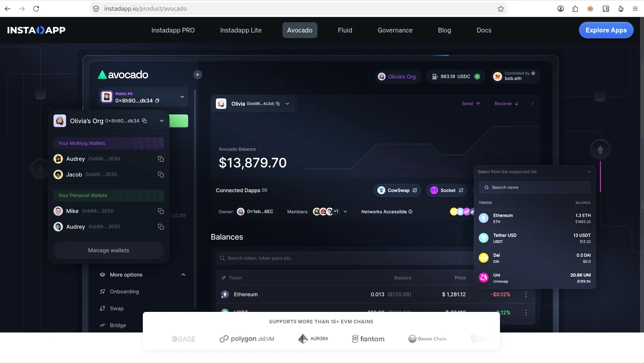Image resolution: width=644 pixels, height=363 pixels.
Task: Reload the page with the refresh icon
Action: click(36, 9)
